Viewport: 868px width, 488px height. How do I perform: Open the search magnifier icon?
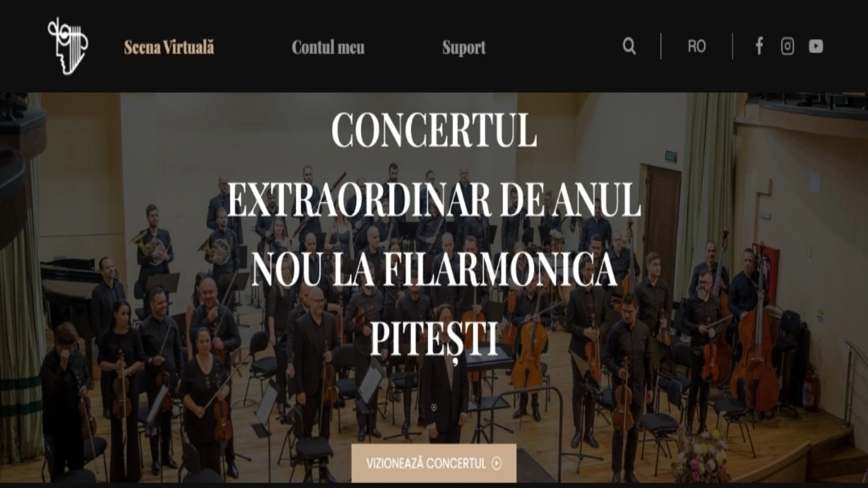[x=629, y=46]
